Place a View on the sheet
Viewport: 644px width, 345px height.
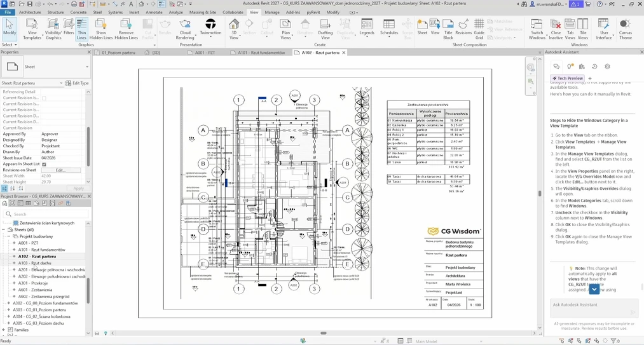(435, 27)
